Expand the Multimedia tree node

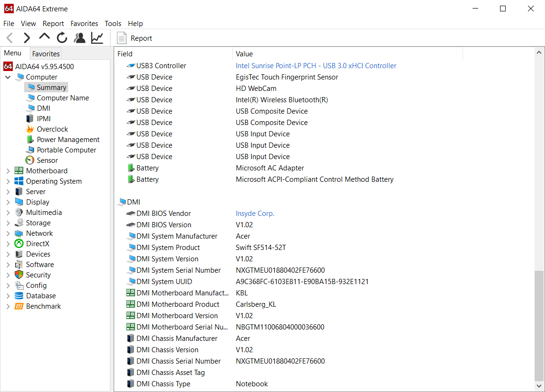8,212
